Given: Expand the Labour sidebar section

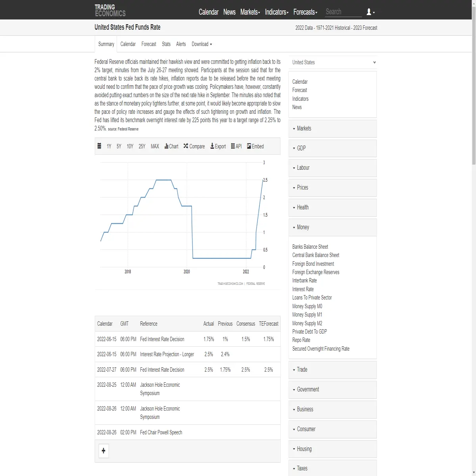Looking at the screenshot, I should (333, 168).
